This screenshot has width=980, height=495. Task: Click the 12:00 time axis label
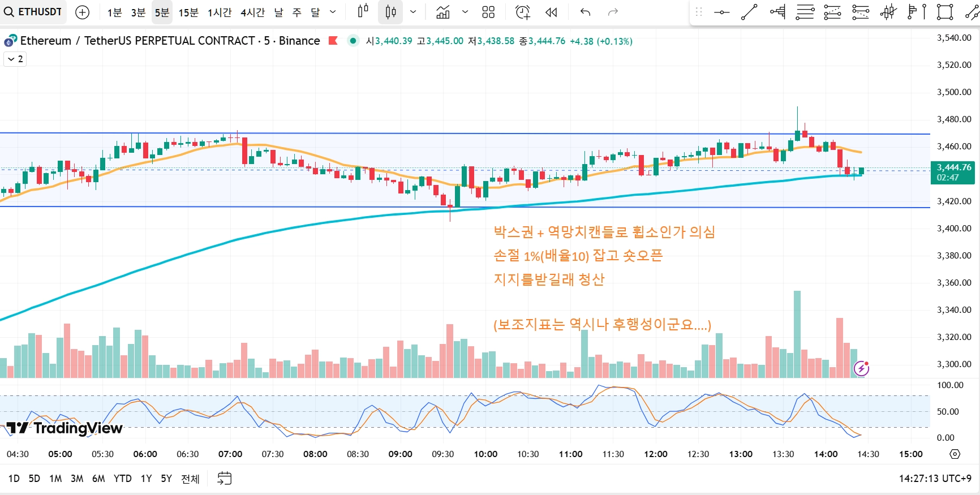(x=656, y=454)
